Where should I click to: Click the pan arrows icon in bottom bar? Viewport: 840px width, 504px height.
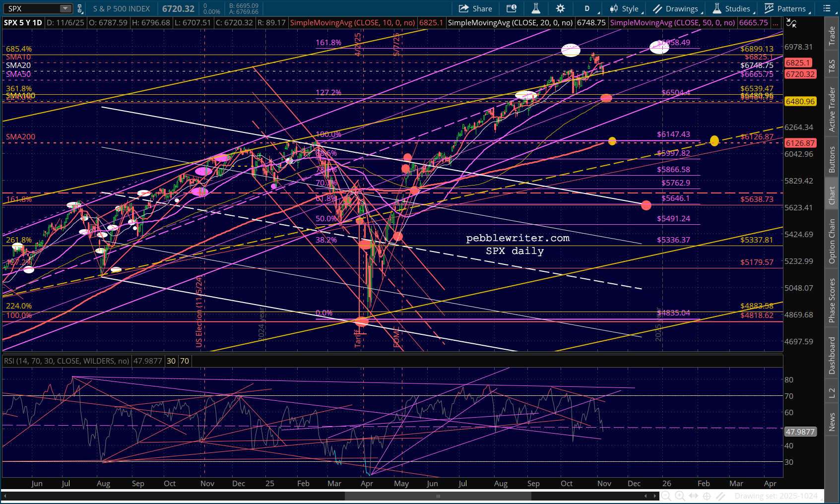tap(694, 496)
